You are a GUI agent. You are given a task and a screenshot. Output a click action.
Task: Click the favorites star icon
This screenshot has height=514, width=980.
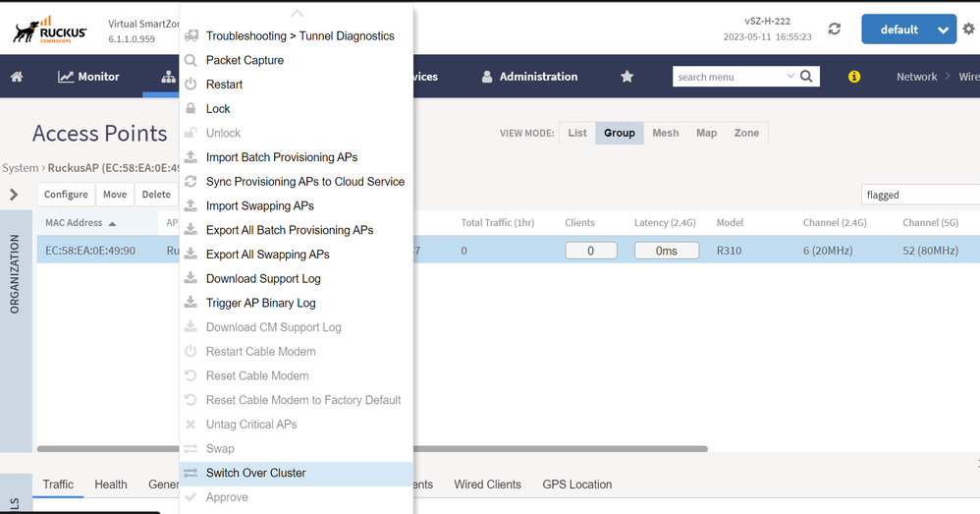tap(627, 77)
